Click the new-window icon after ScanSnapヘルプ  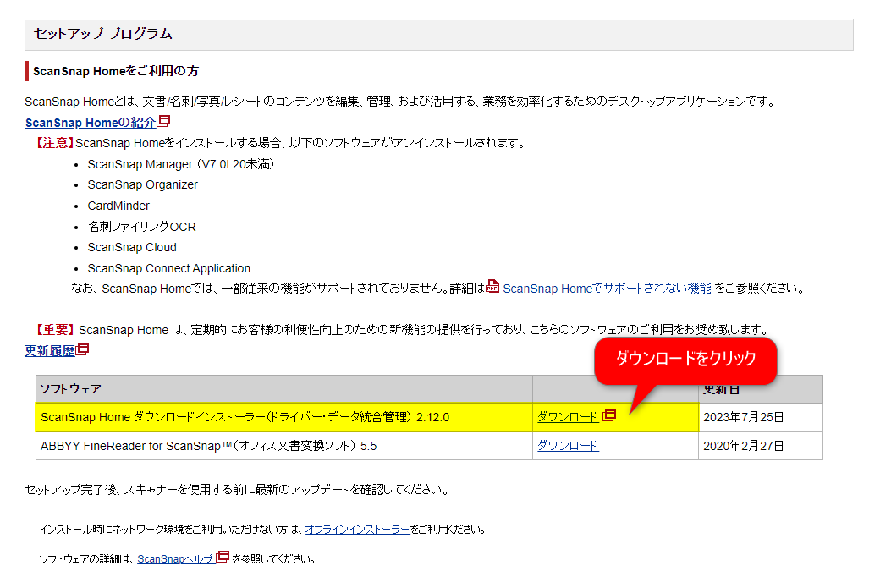[223, 558]
